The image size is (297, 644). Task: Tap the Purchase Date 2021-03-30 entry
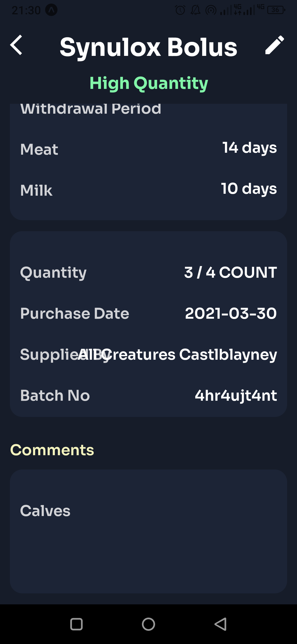pyautogui.click(x=230, y=313)
